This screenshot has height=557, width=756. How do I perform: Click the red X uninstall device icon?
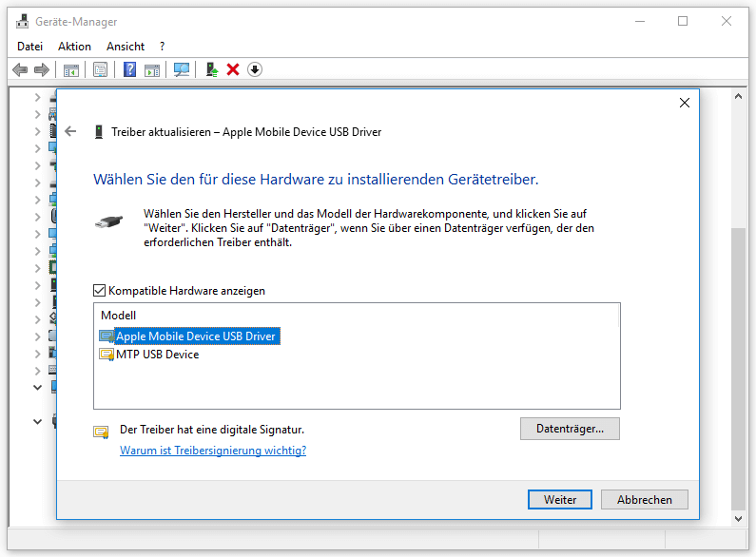233,70
